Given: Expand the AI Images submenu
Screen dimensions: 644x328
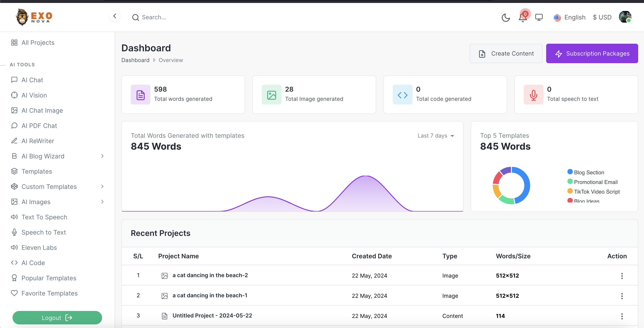Looking at the screenshot, I should click(x=102, y=202).
